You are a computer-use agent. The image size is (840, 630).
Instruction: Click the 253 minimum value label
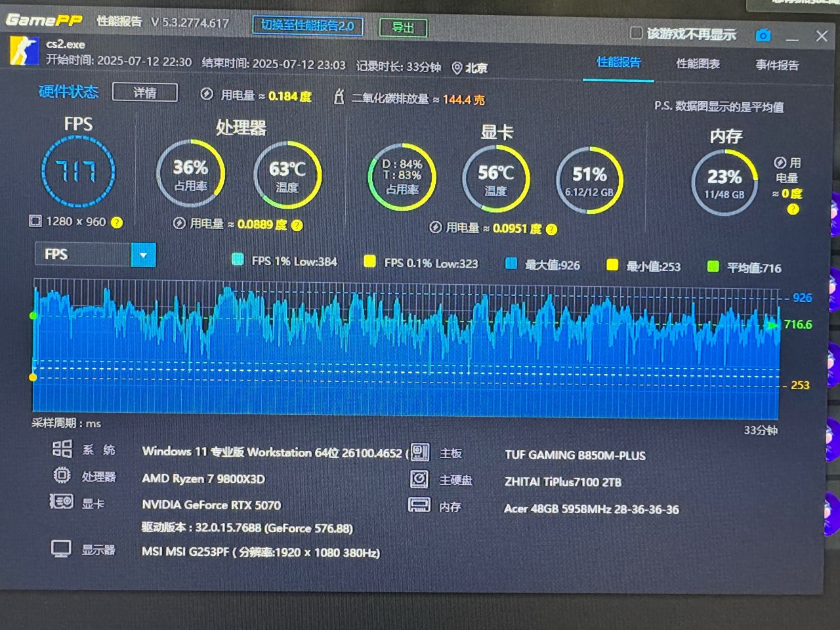click(x=800, y=385)
